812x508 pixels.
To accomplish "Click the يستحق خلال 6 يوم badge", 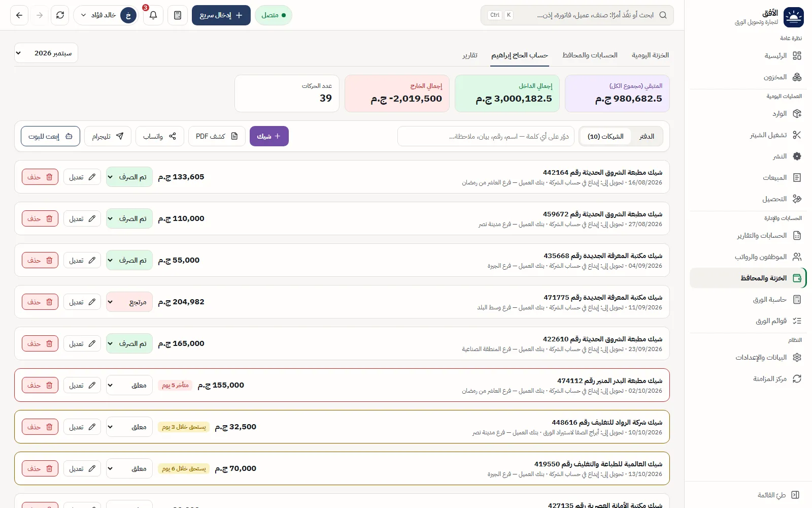I will click(184, 468).
